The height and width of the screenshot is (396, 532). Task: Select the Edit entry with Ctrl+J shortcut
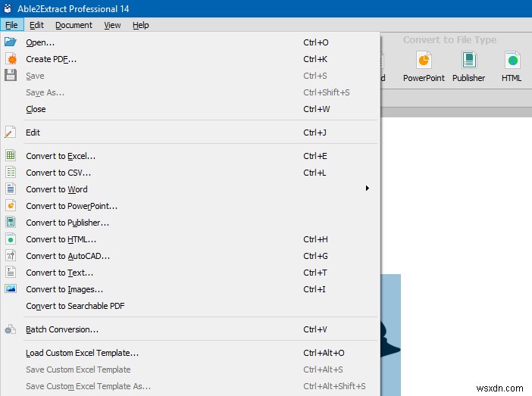(190, 133)
